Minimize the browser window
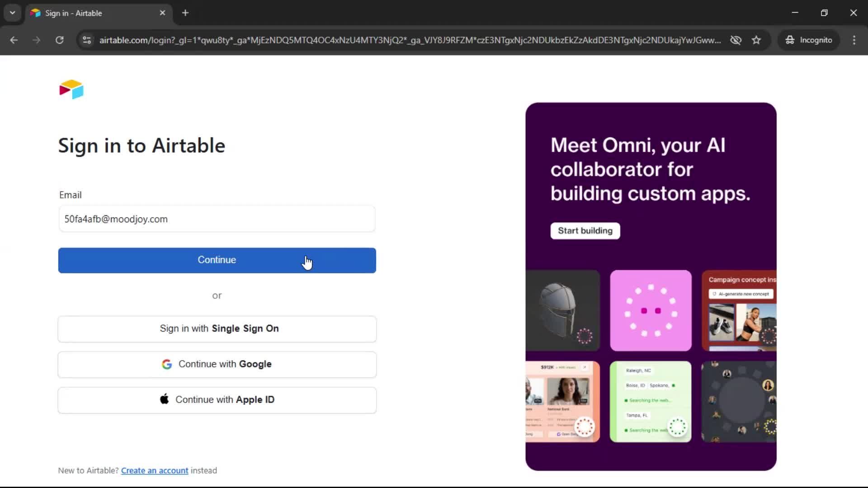The height and width of the screenshot is (488, 868). (795, 13)
